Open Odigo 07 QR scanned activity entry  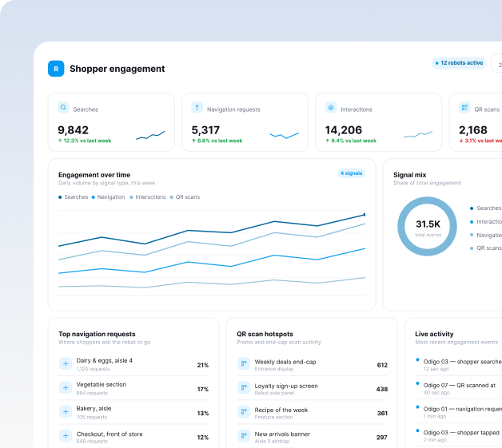pos(459,388)
